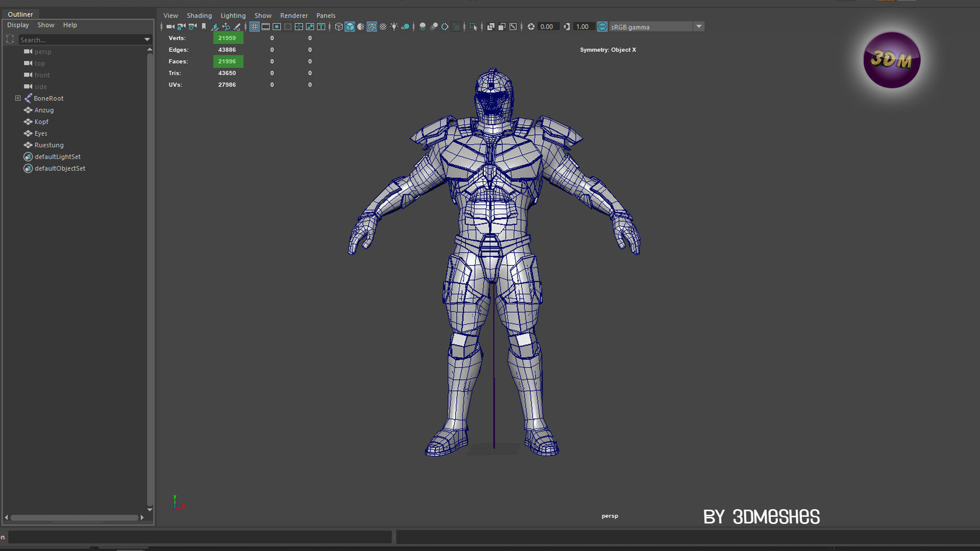The width and height of the screenshot is (980, 551).
Task: Click the Select Camera icon
Action: [170, 27]
